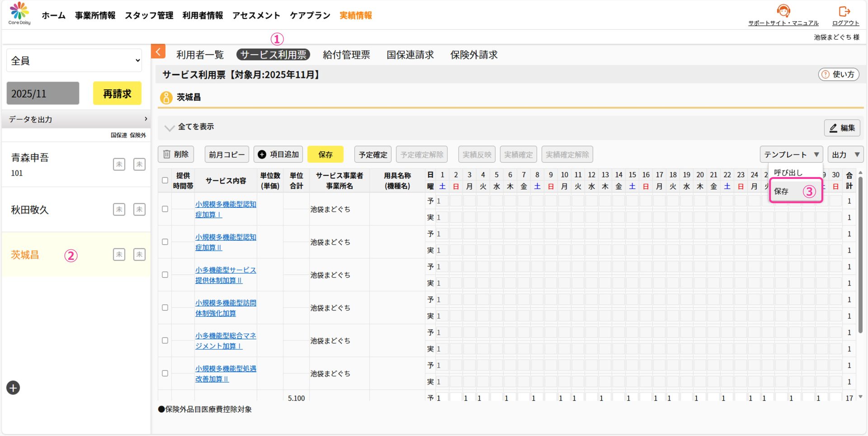Click the table's vertical scrollbar
Viewport: 868px width, 436px height.
[860, 253]
